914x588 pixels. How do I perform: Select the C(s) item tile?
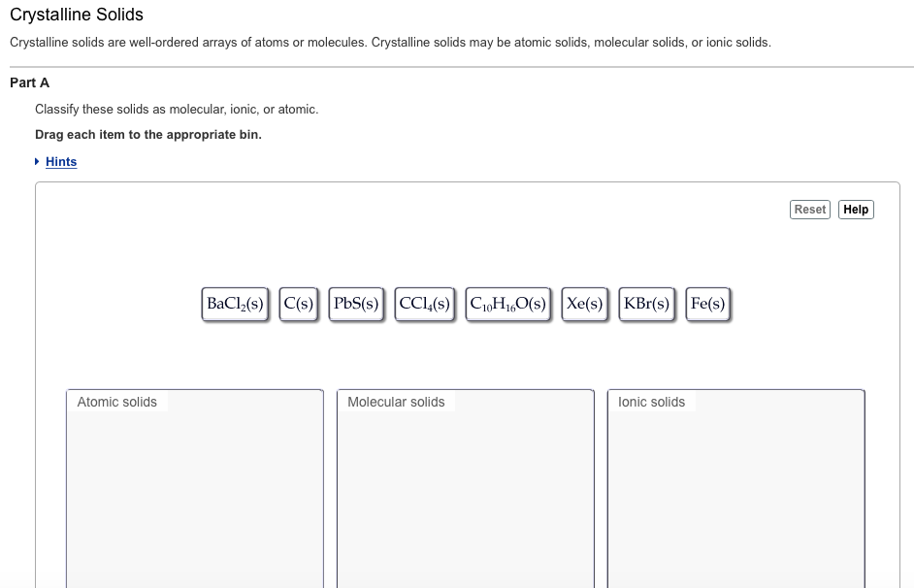tap(299, 303)
